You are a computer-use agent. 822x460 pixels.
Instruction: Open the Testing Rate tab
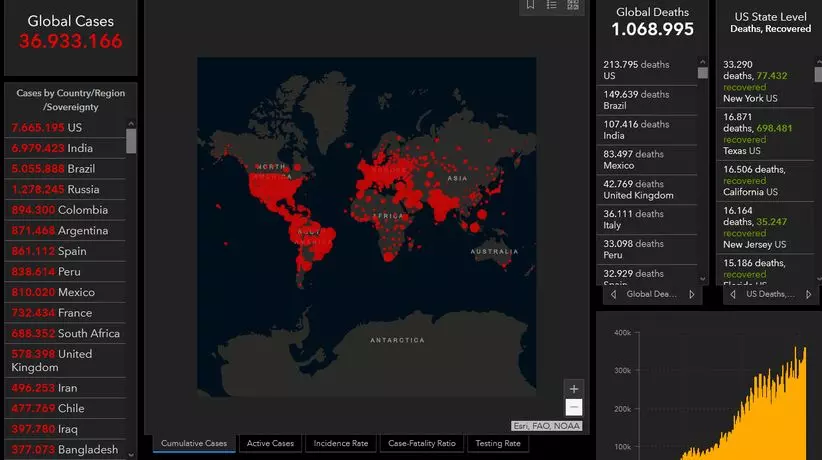(x=497, y=443)
